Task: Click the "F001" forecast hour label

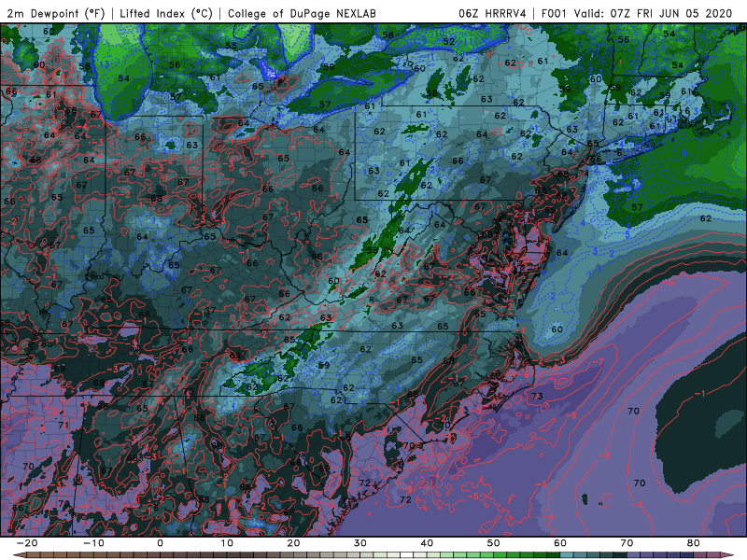Action: click(x=554, y=13)
